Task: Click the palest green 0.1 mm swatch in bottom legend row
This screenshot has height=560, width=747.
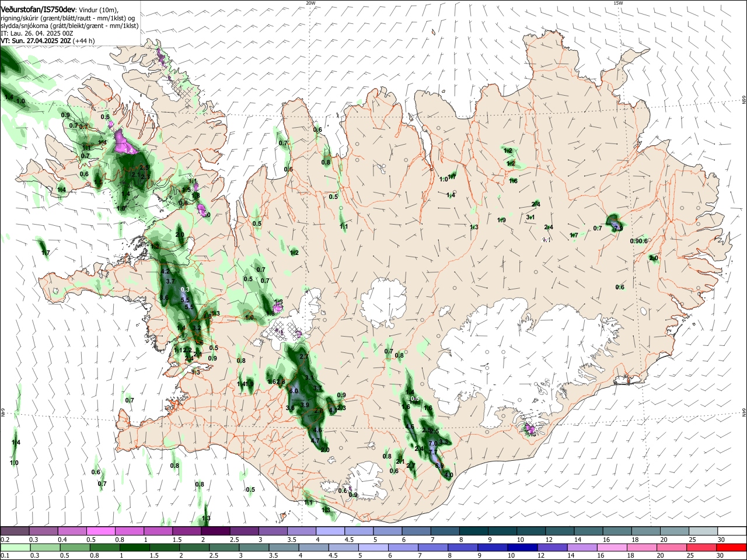Action: 15,547
